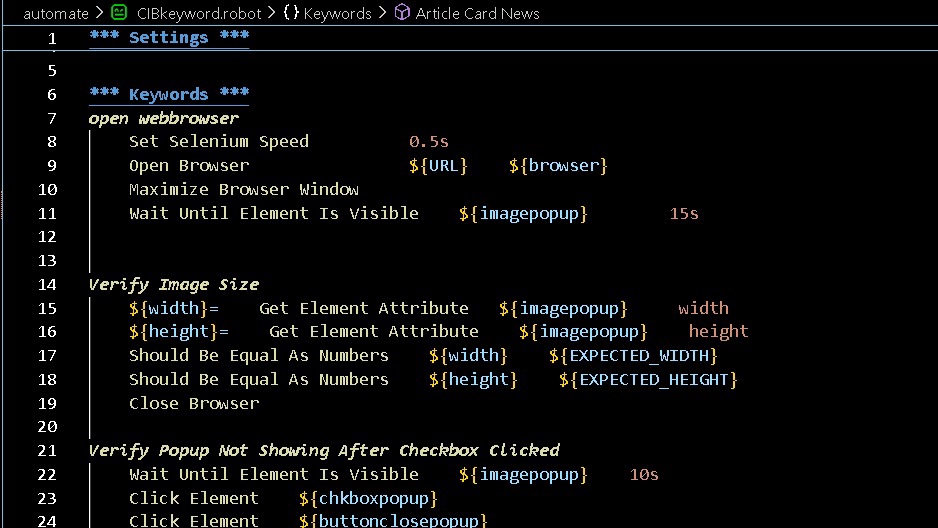The width and height of the screenshot is (938, 528).
Task: Open the automate folder breadcrumb
Action: pyautogui.click(x=55, y=13)
